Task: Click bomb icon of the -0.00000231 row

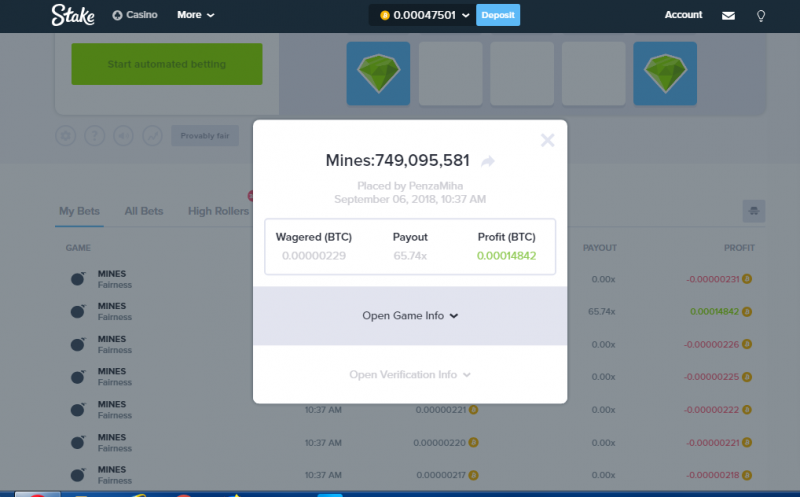Action: pos(78,279)
